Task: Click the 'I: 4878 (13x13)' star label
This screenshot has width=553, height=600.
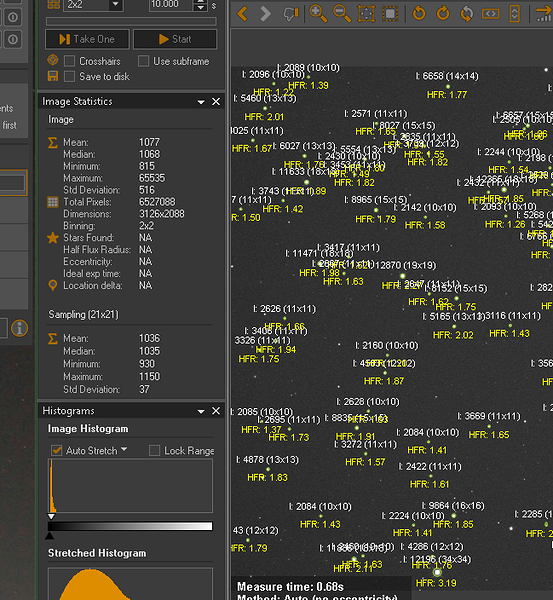Action: [268, 460]
